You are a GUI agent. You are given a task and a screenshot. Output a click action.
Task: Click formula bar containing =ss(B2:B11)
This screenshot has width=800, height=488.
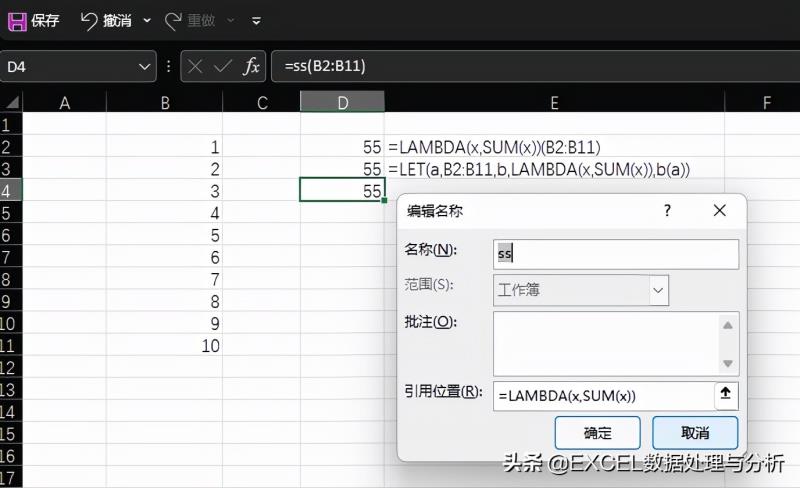(536, 66)
